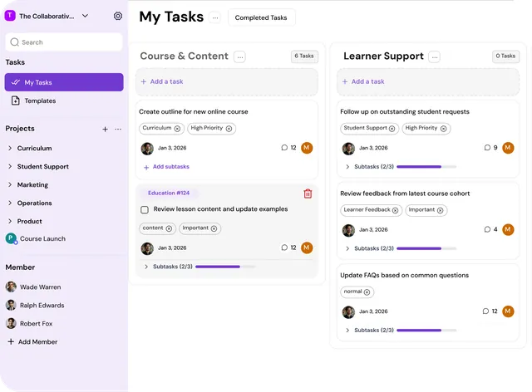This screenshot has height=392, width=532.
Task: Click Add subtasks on the outline task
Action: [x=166, y=167]
